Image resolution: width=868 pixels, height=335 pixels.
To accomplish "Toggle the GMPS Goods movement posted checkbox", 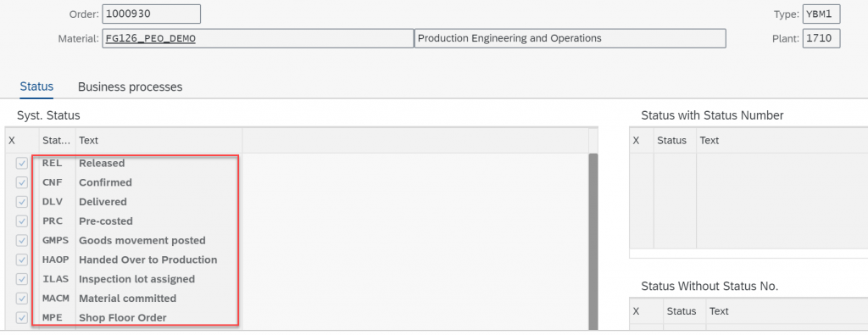I will pyautogui.click(x=21, y=240).
